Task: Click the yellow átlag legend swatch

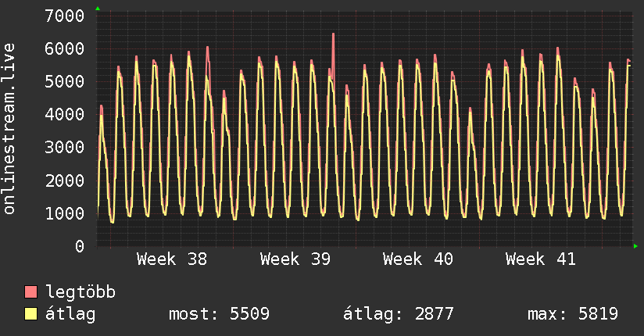Action: click(x=31, y=314)
